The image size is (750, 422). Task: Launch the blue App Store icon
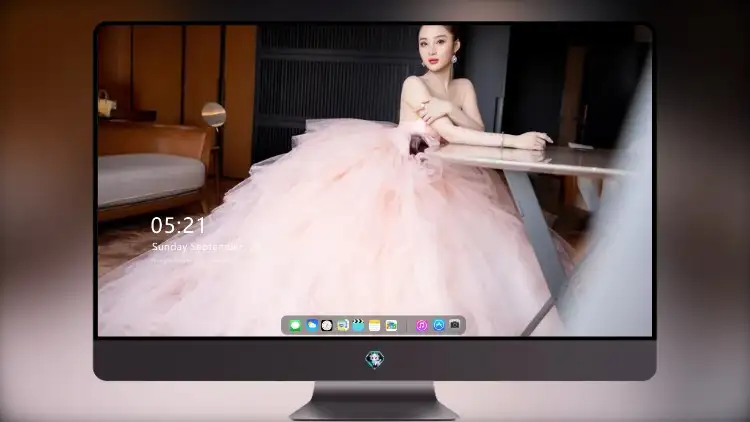pos(439,325)
